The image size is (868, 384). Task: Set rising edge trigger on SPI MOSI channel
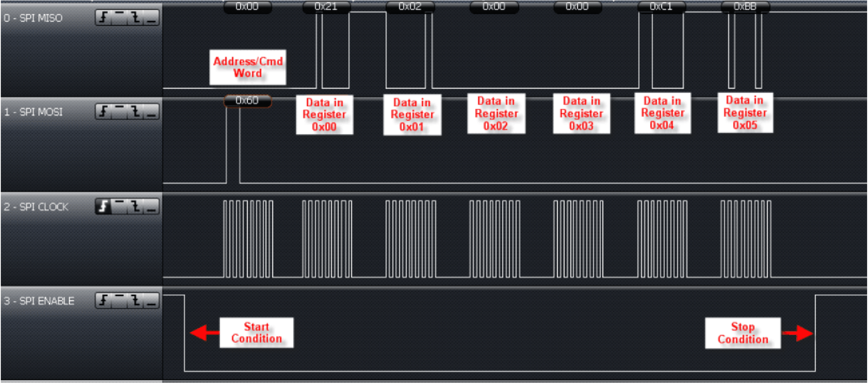(103, 112)
